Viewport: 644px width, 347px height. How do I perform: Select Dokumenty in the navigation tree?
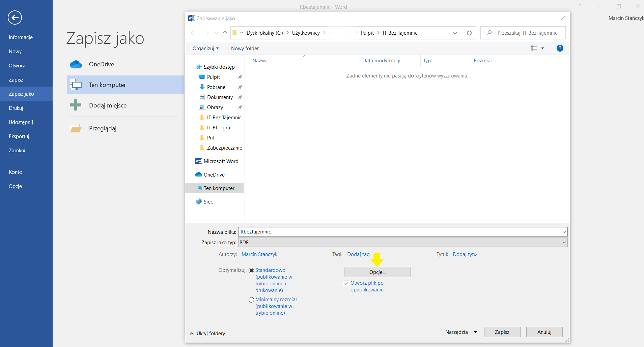pos(220,97)
